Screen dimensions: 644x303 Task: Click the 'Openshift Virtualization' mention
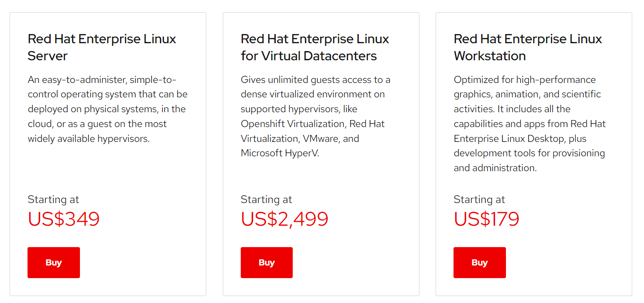(292, 124)
